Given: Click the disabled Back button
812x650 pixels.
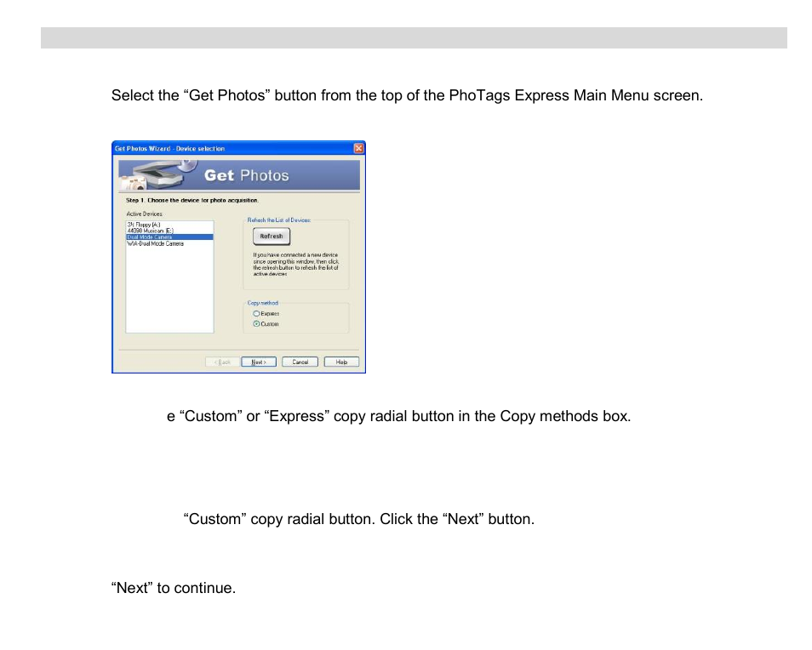Looking at the screenshot, I should coord(222,362).
